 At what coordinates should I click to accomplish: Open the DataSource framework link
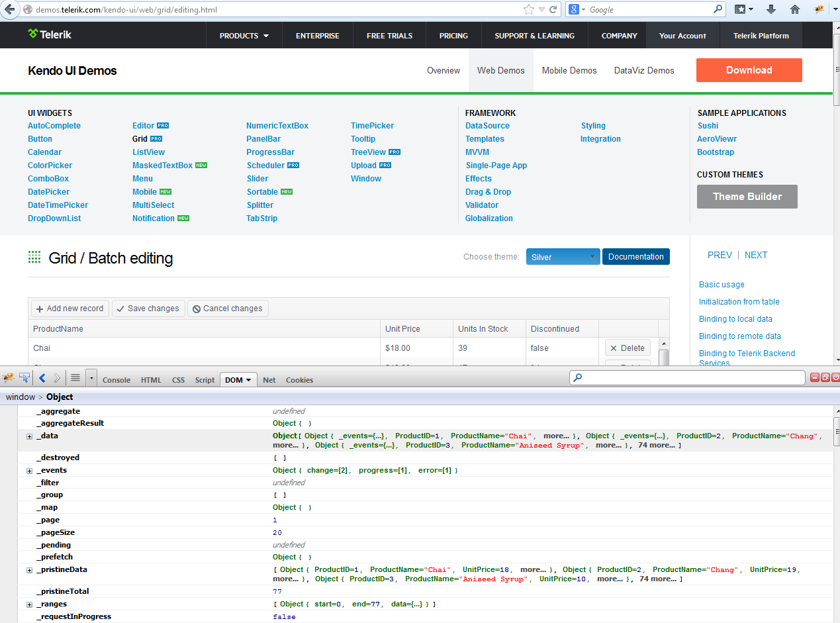point(487,126)
